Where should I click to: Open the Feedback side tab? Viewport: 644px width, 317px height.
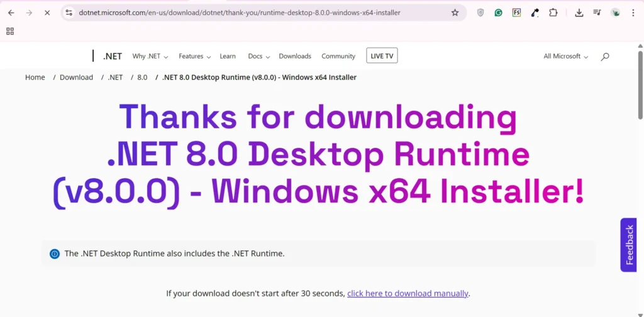tap(628, 245)
